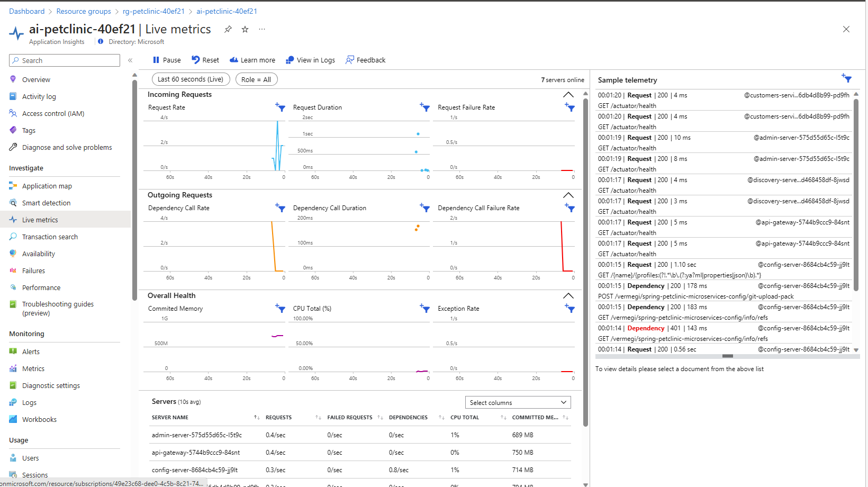Open Learn more documentation
Viewport: 868px width, 487px height.
pos(252,60)
